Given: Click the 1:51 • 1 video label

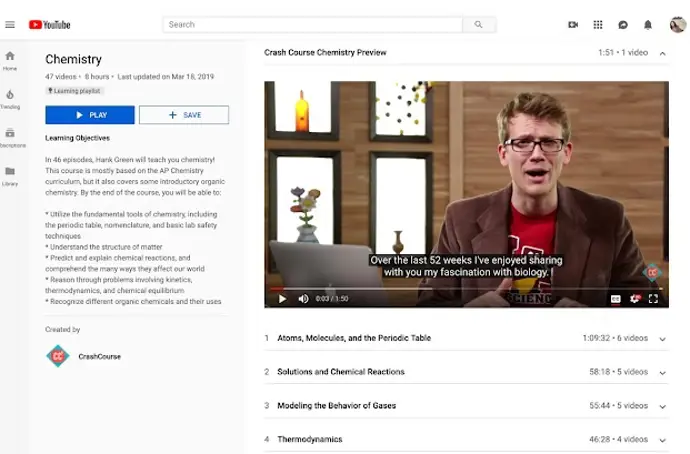Looking at the screenshot, I should click(x=623, y=52).
